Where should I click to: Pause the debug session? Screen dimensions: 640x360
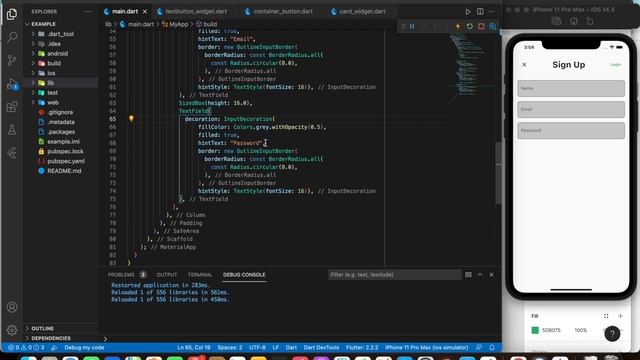click(x=412, y=26)
